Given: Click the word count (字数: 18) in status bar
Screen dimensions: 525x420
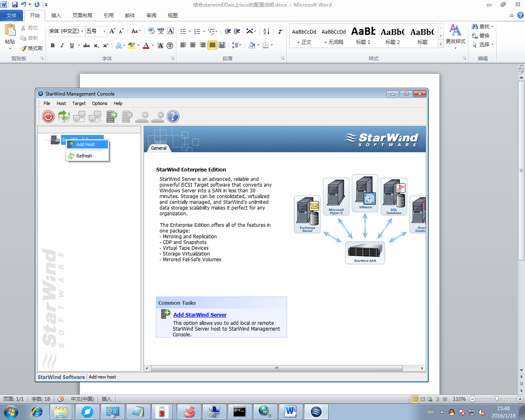Looking at the screenshot, I should coord(41,399).
